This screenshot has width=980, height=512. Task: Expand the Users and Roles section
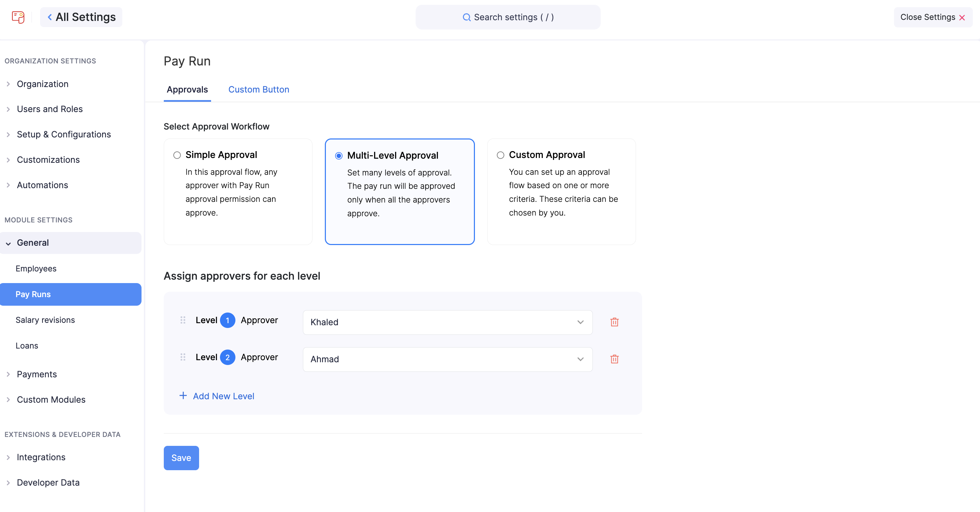click(x=49, y=109)
